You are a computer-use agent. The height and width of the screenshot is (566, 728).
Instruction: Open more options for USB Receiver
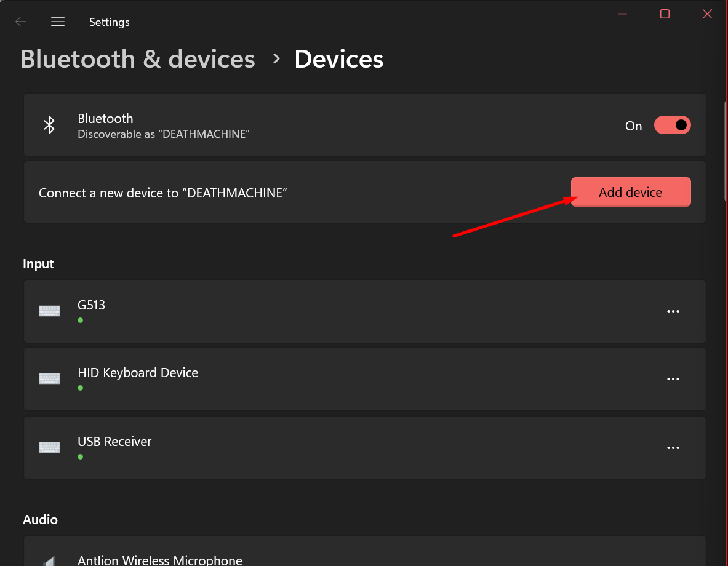click(x=673, y=448)
